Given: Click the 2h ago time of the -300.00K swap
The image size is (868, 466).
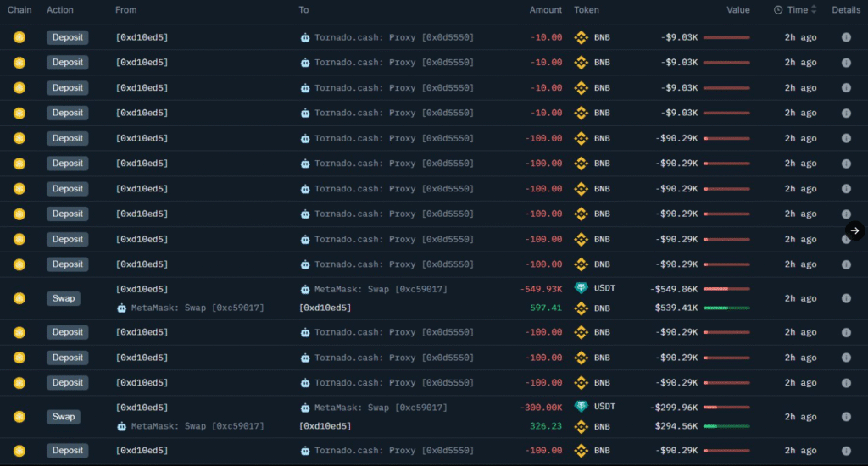Looking at the screenshot, I should click(x=800, y=417).
